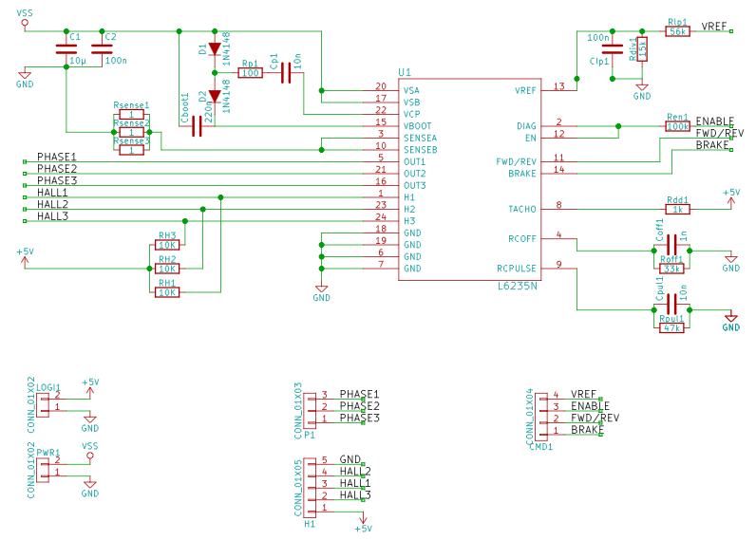This screenshot has height=540, width=756.
Task: Pick the Cboot1 220n capacitor symbol
Action: (197, 126)
